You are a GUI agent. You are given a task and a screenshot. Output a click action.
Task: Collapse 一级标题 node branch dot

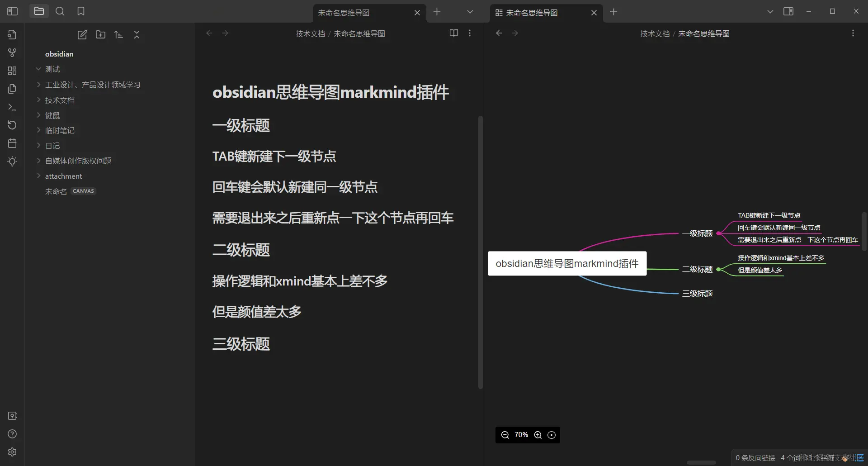point(718,233)
